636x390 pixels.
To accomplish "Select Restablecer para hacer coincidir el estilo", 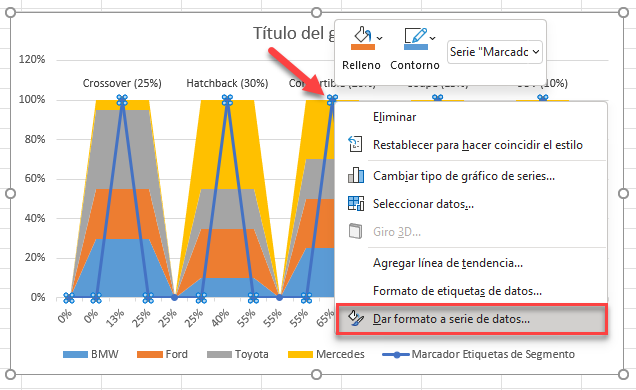I will [x=477, y=145].
